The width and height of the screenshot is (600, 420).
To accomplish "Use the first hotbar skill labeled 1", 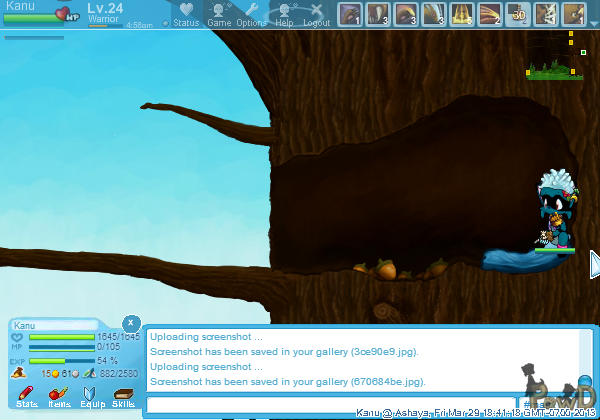I will coord(350,14).
